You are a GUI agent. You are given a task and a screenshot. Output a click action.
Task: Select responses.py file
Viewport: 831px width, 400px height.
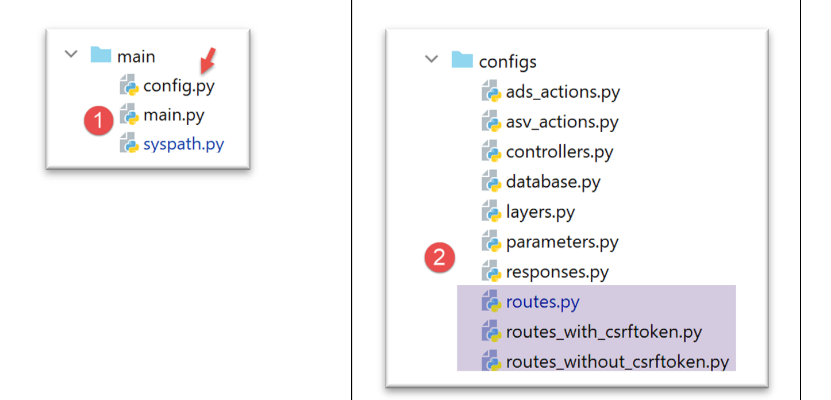click(557, 271)
